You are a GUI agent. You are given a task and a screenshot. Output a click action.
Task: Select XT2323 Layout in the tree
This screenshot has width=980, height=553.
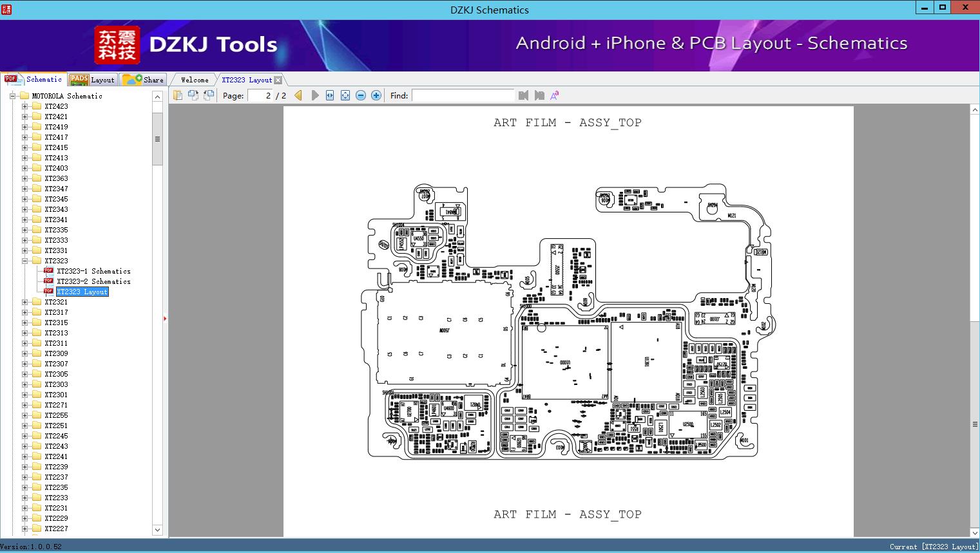click(82, 292)
